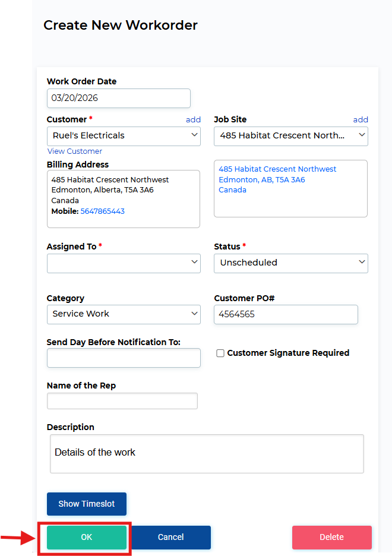Click the add link beside Job Site

361,119
